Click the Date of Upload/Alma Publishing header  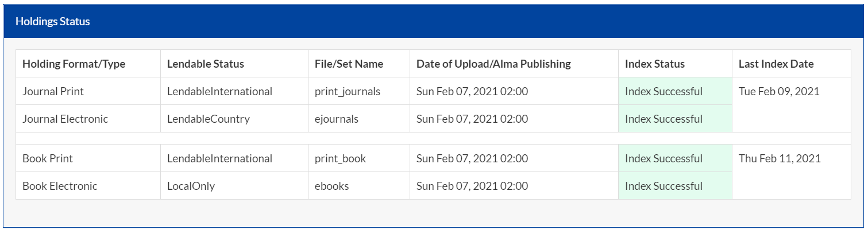(x=493, y=64)
